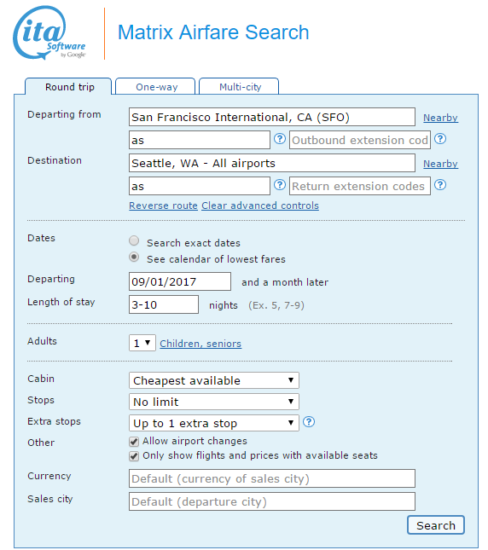Image resolution: width=488 pixels, height=550 pixels.
Task: Click the ITA Software logo
Action: [x=49, y=33]
